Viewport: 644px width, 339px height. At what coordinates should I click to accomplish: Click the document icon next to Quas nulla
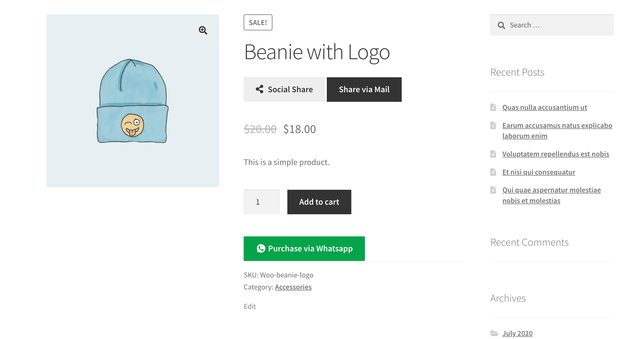[x=493, y=107]
